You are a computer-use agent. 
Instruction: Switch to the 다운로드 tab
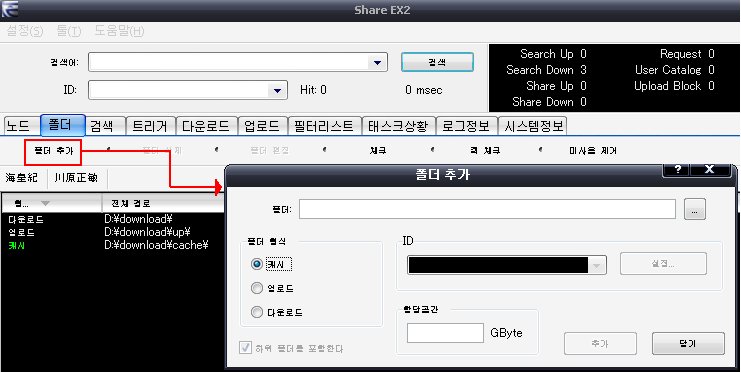(207, 126)
